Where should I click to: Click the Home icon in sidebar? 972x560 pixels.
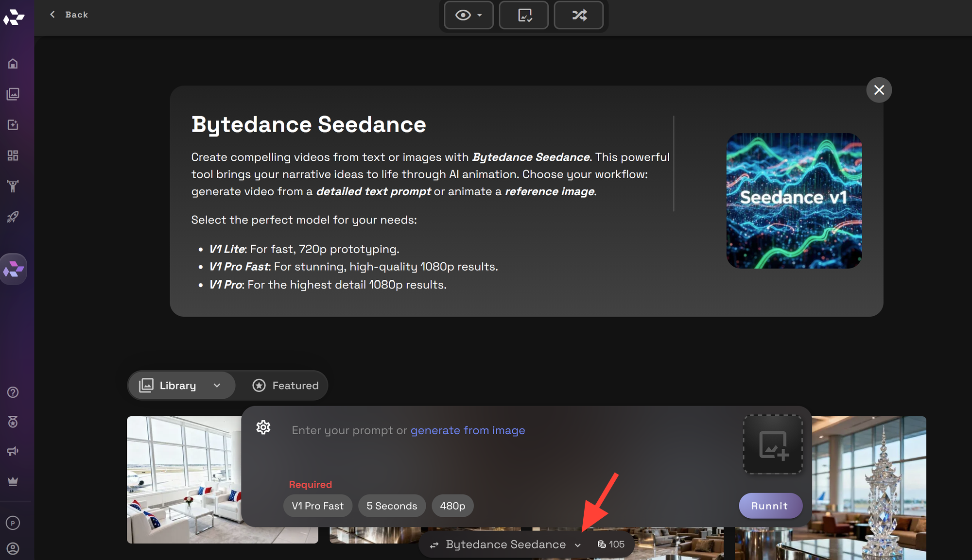[13, 64]
